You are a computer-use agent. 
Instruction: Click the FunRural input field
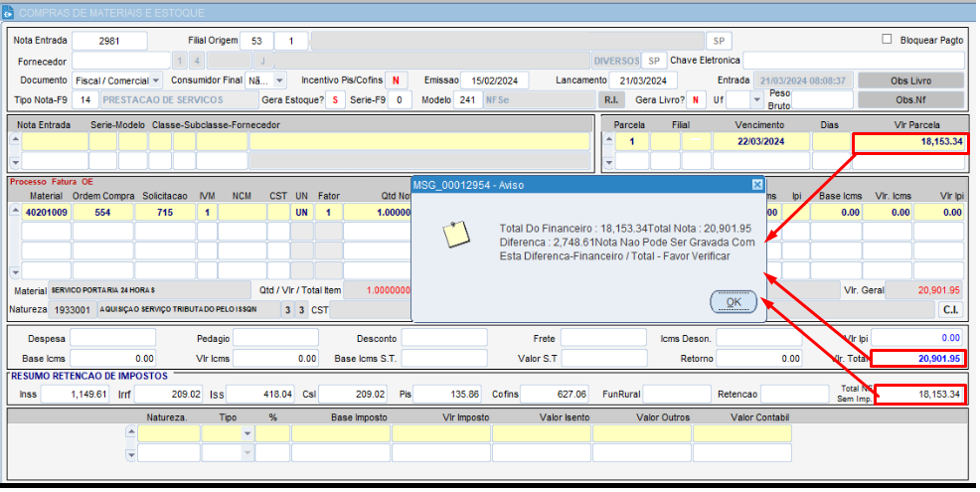(677, 395)
